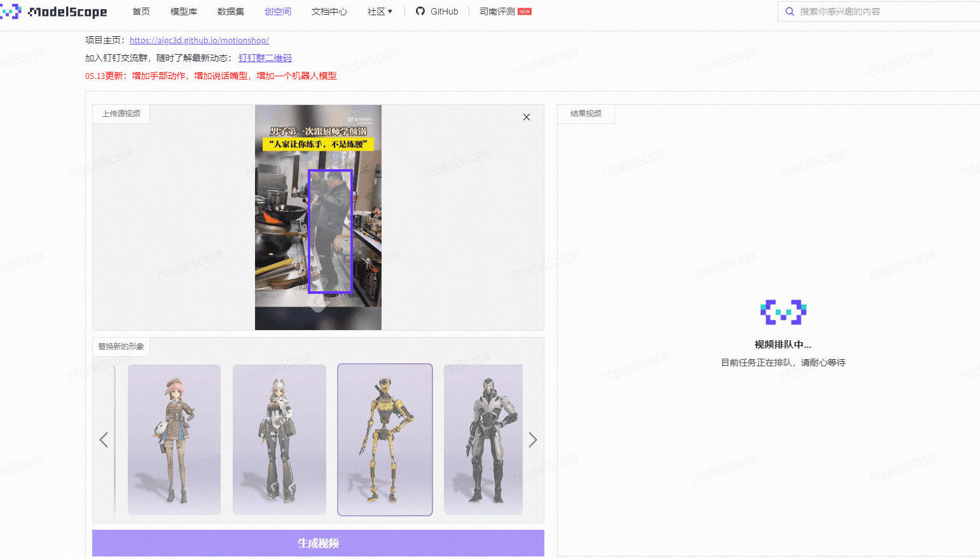This screenshot has height=559, width=980.
Task: Open the 社区 dropdown menu
Action: 379,11
